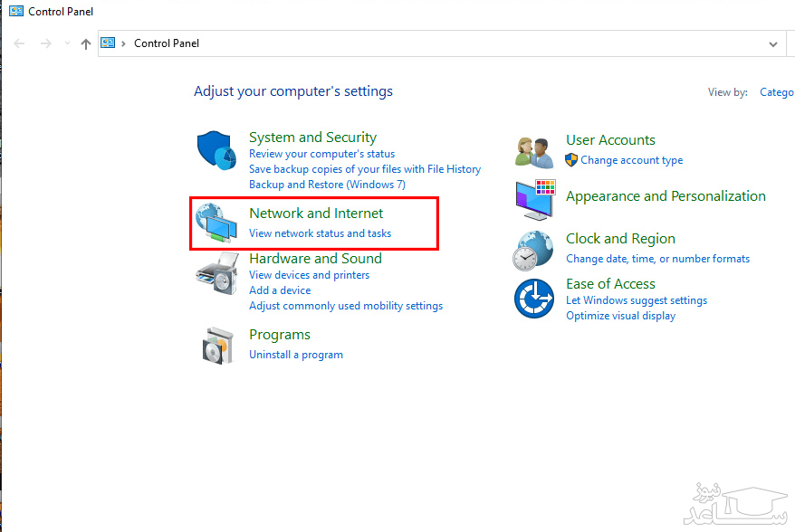The image size is (795, 532).
Task: Click the Hardware and Sound printer icon
Action: [216, 273]
